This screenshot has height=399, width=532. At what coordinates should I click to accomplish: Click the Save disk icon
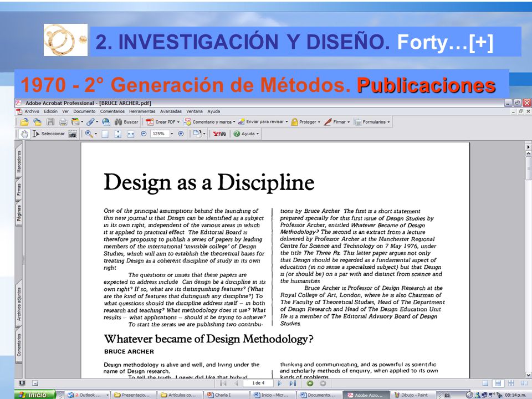point(50,122)
